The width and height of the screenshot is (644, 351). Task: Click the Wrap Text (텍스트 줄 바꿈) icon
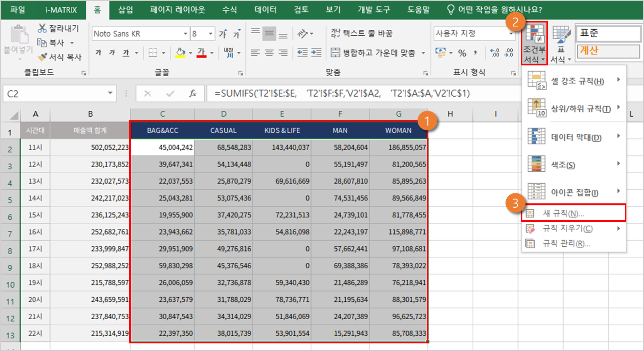(x=335, y=33)
